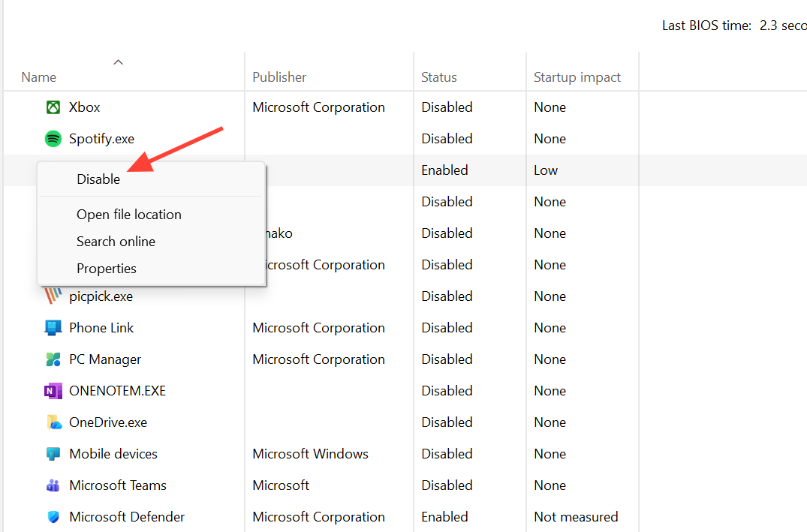The image size is (807, 532).
Task: Sort by the Startup impact column
Action: tap(577, 77)
